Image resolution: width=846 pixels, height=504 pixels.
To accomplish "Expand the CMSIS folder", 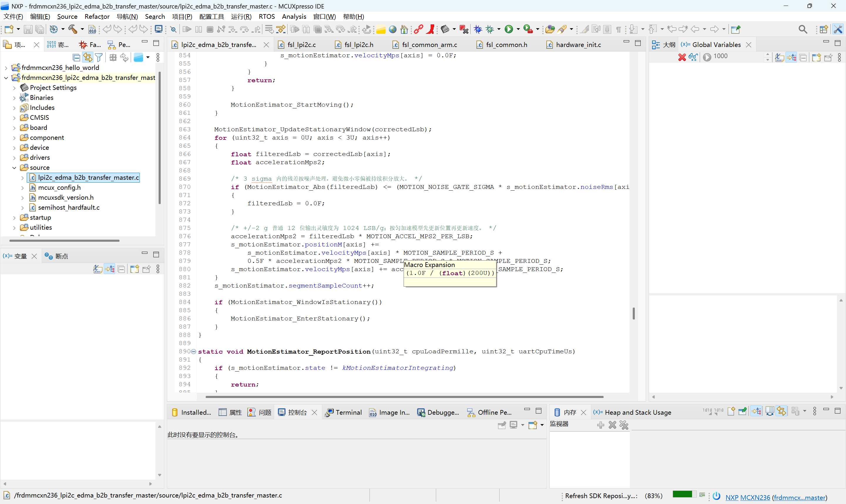I will [x=14, y=118].
